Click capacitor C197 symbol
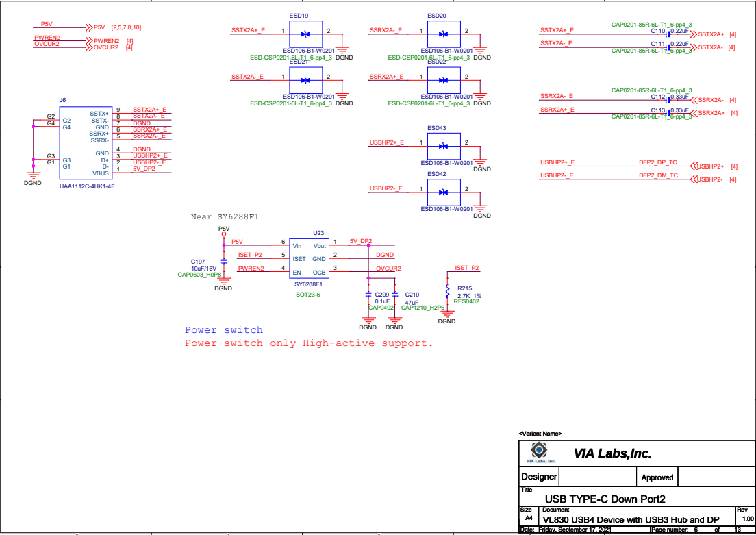This screenshot has width=756, height=535. 224,261
